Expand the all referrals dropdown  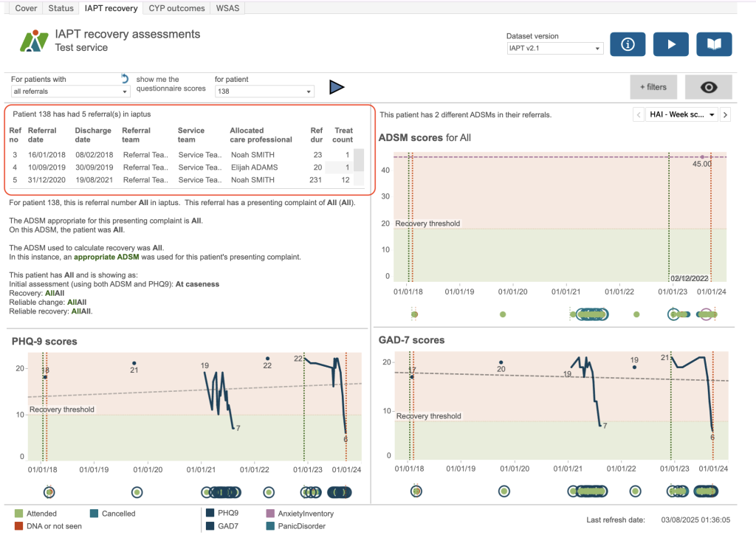71,92
